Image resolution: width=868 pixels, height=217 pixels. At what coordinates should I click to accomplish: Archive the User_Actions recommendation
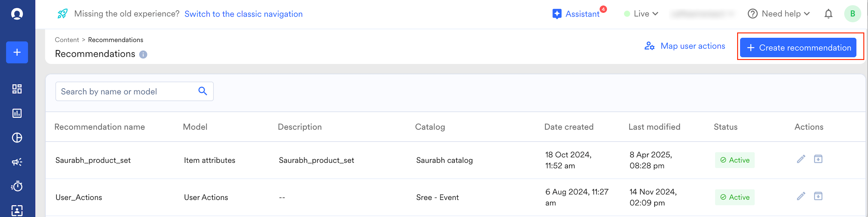(818, 196)
